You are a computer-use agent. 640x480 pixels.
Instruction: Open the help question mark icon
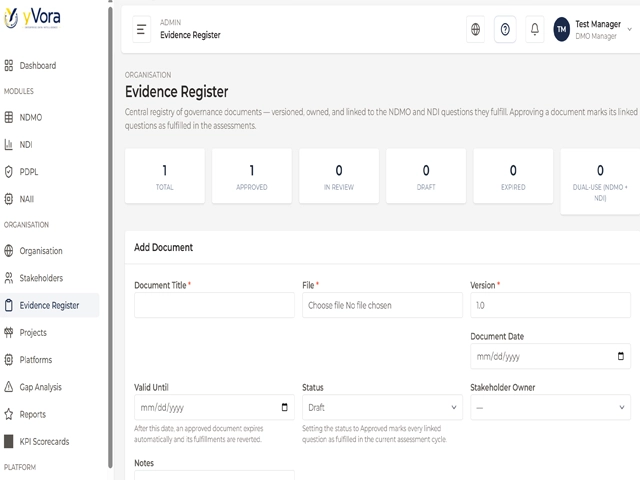pyautogui.click(x=505, y=29)
